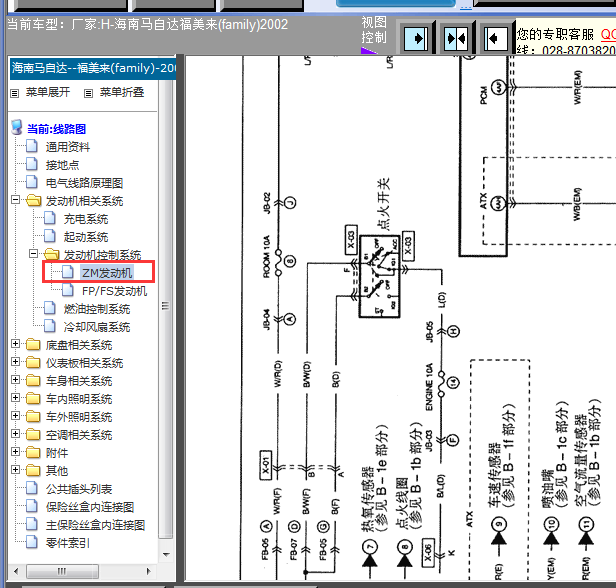616x588 pixels.
Task: Open 主保险丝盒内连接图 page
Action: click(95, 525)
